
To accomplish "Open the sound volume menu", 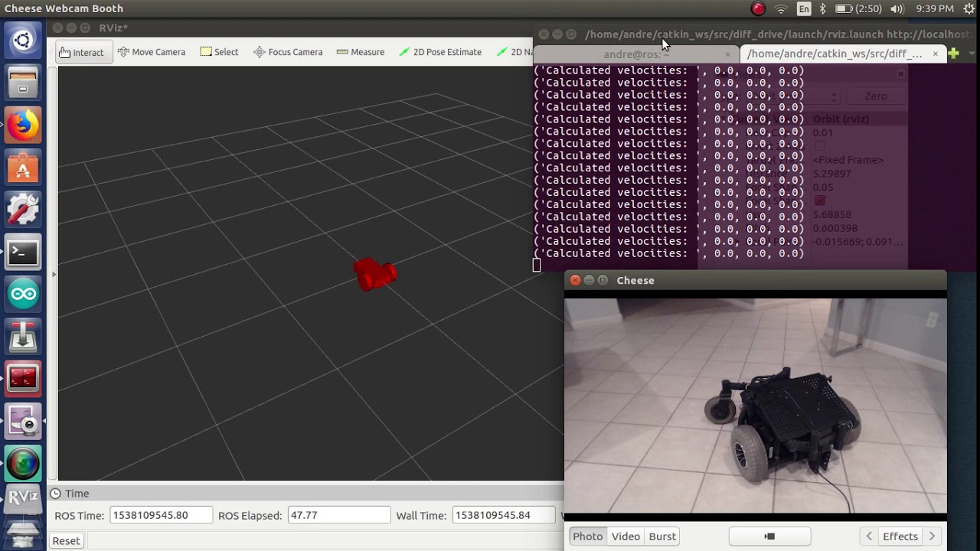I will point(897,9).
